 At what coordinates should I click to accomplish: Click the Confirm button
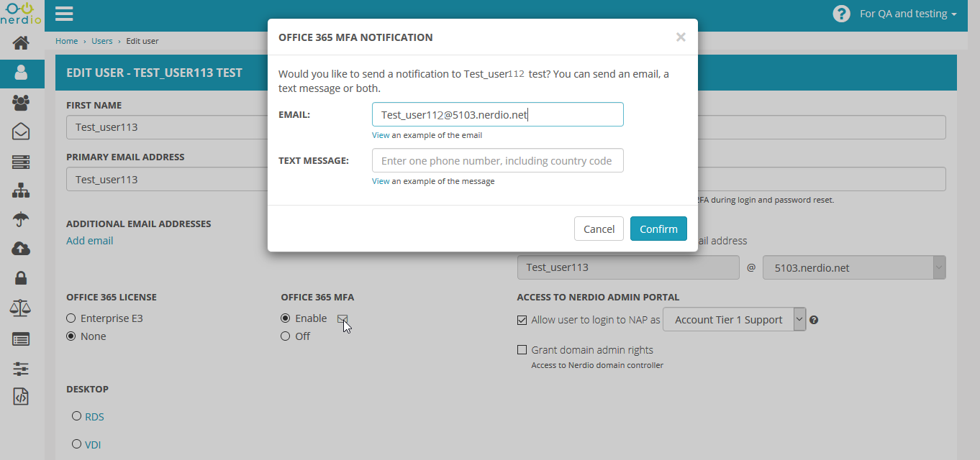click(x=658, y=229)
